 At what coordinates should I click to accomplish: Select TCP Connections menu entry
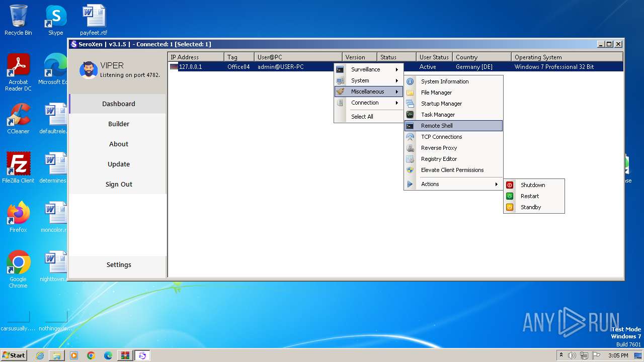pyautogui.click(x=453, y=137)
